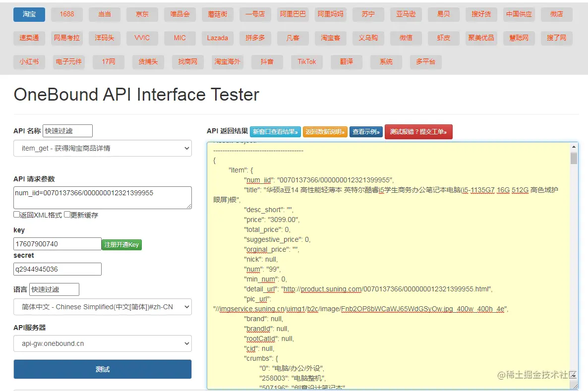This screenshot has height=391, width=588.
Task: Go to the TikTok platform tab
Action: [307, 61]
